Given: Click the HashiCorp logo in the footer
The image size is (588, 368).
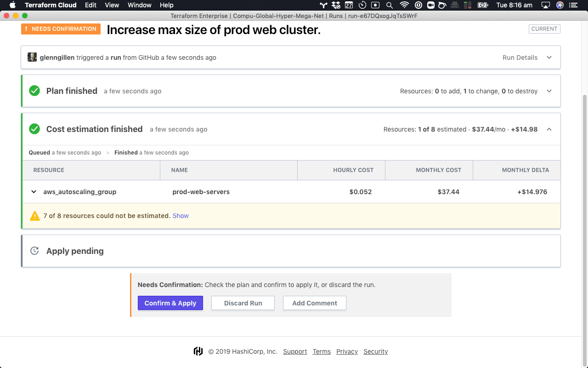Looking at the screenshot, I should (x=198, y=351).
